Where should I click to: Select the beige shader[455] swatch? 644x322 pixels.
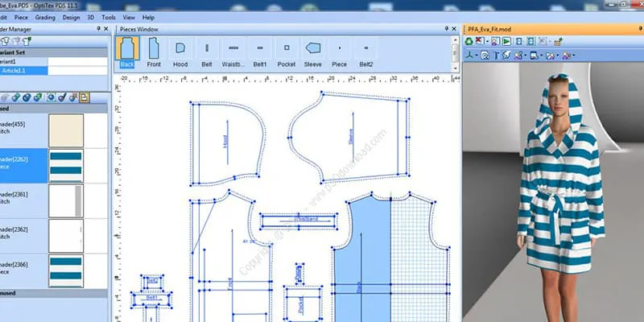pos(65,130)
